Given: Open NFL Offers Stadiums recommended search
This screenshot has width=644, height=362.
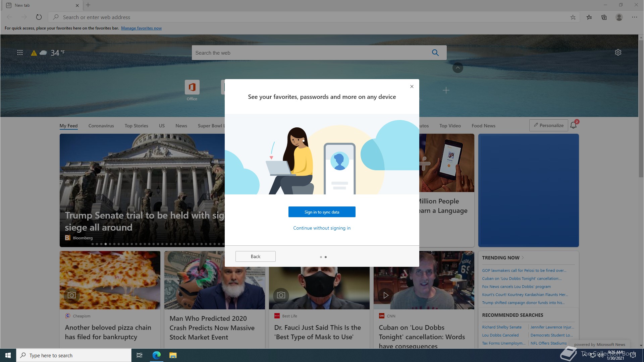Looking at the screenshot, I should coord(548,343).
